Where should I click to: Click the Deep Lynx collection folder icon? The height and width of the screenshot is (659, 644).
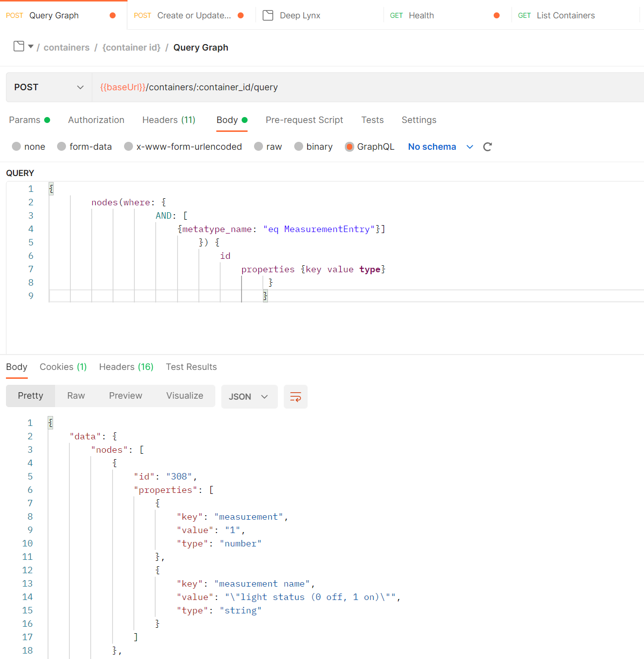[x=268, y=15]
